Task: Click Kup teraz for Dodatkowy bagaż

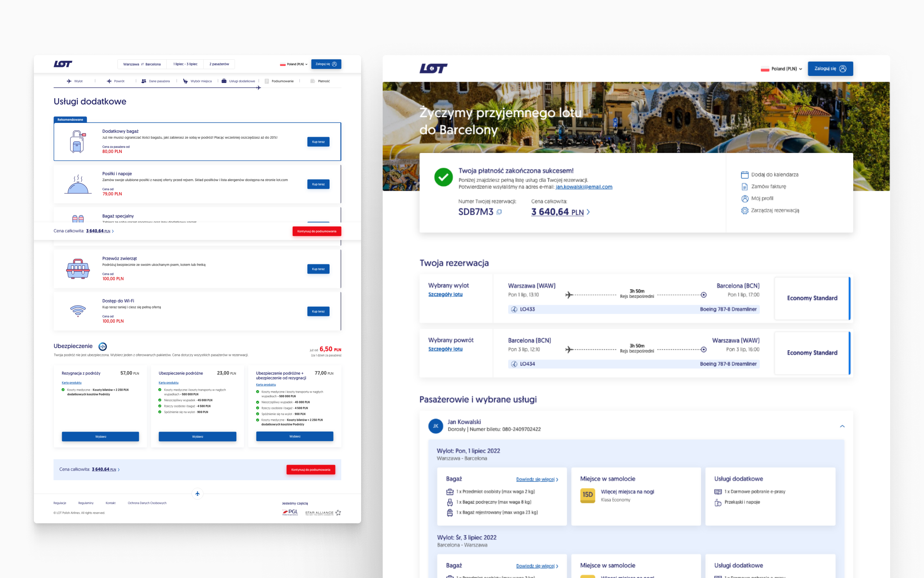Action: click(x=318, y=142)
